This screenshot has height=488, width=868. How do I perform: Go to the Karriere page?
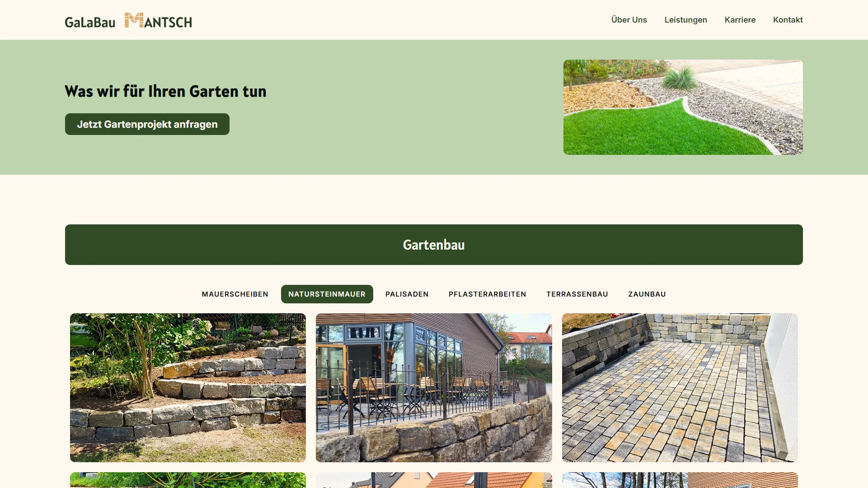click(740, 20)
